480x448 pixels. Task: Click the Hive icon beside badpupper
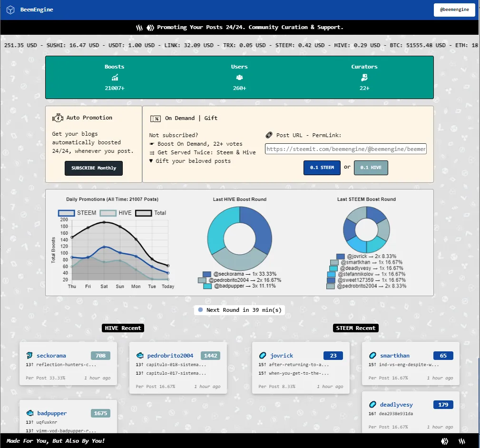29,413
